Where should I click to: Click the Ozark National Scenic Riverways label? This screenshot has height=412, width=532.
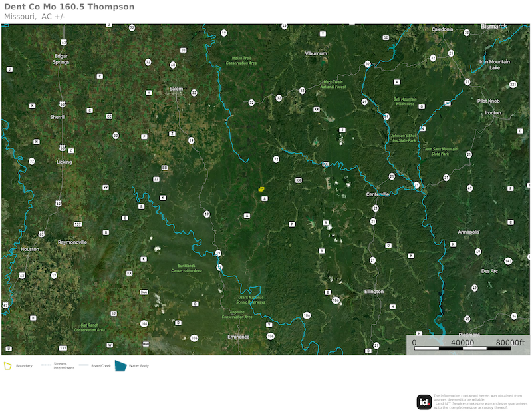pyautogui.click(x=251, y=300)
